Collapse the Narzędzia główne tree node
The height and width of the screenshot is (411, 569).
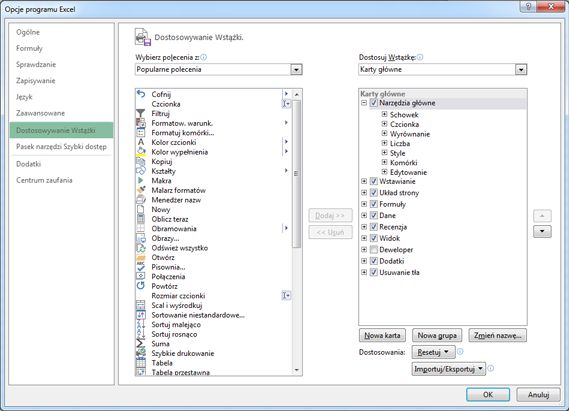point(364,103)
